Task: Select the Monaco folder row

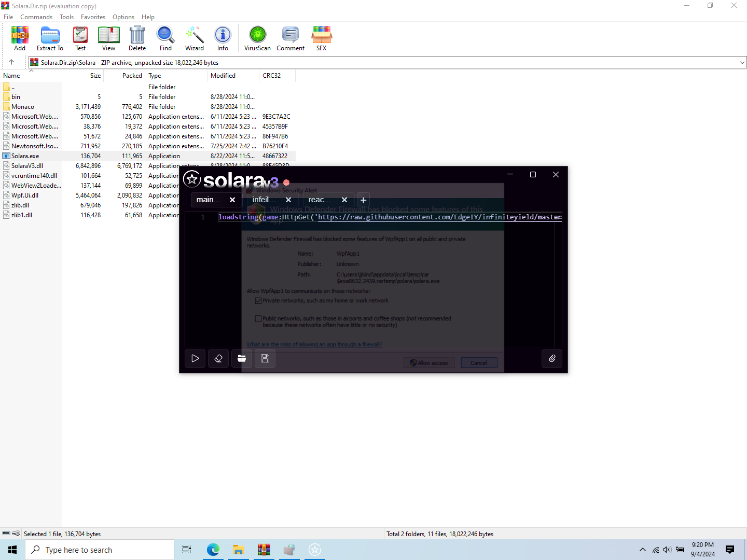Action: pyautogui.click(x=148, y=107)
